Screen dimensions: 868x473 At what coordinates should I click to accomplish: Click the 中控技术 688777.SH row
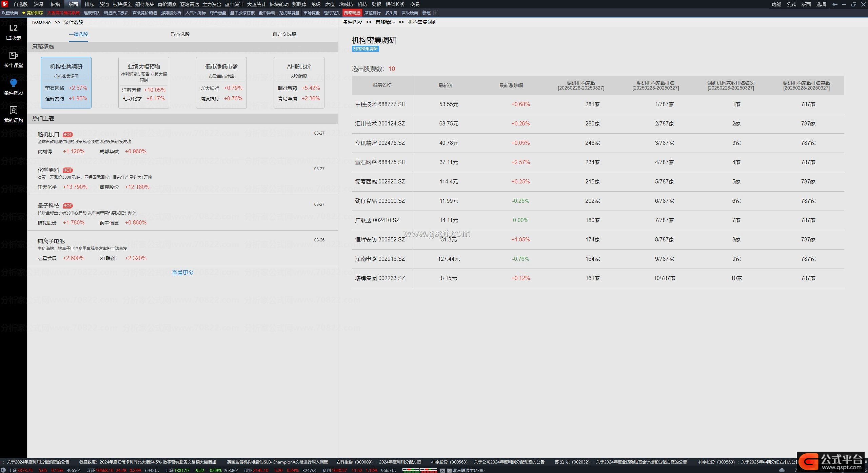click(598, 104)
